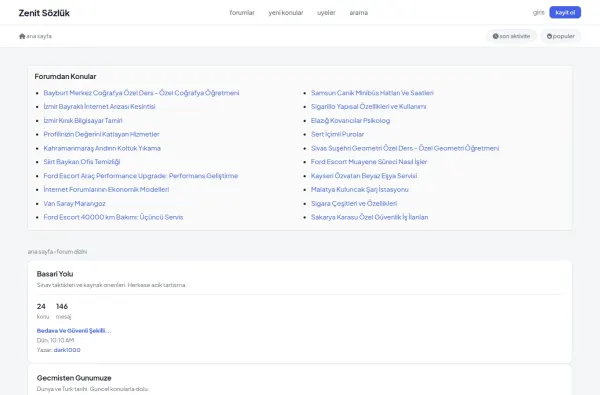Click the clock icon on son aktivite

coord(496,36)
